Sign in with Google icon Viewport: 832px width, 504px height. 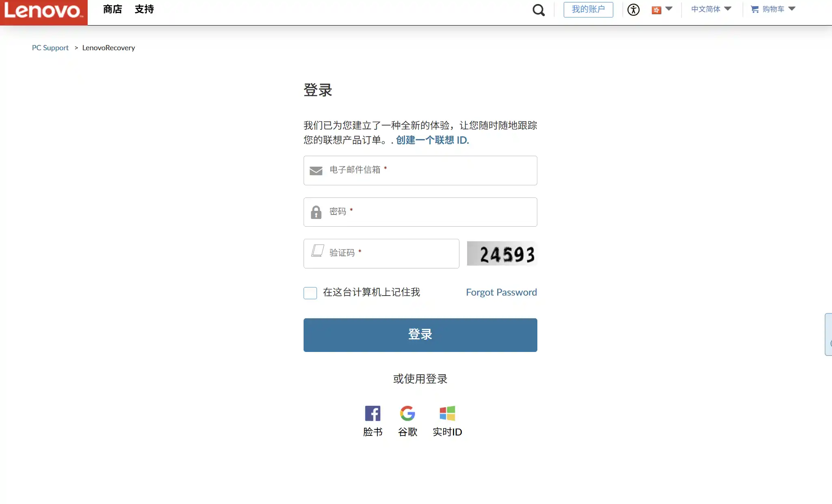click(407, 413)
